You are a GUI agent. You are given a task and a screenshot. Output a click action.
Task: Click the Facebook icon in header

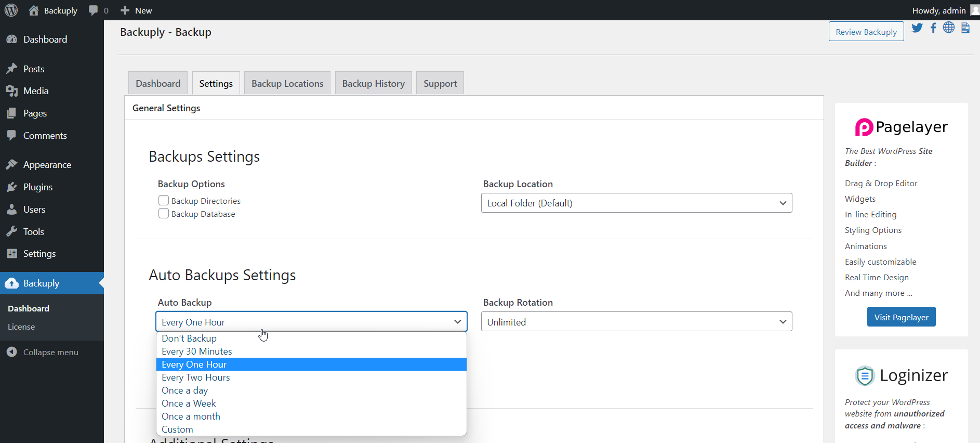(933, 28)
